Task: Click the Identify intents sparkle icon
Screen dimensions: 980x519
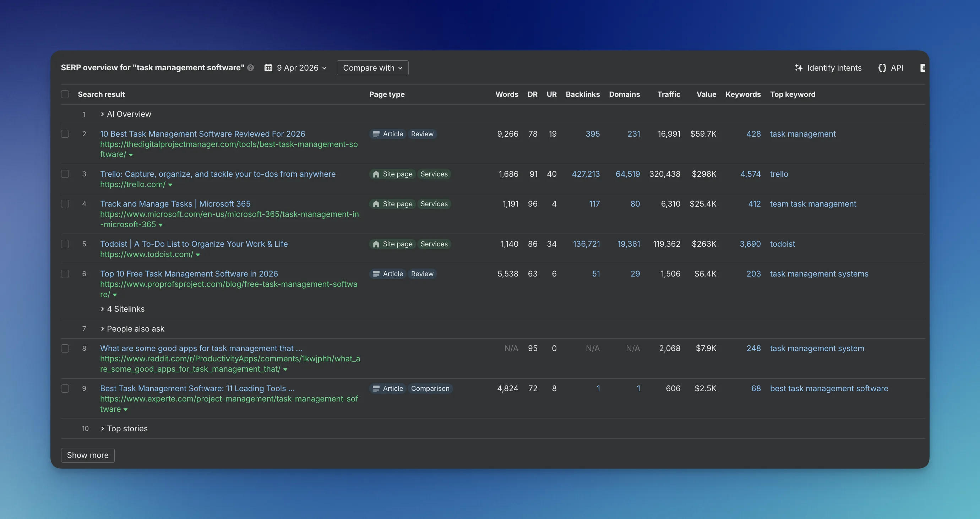Action: (x=799, y=68)
